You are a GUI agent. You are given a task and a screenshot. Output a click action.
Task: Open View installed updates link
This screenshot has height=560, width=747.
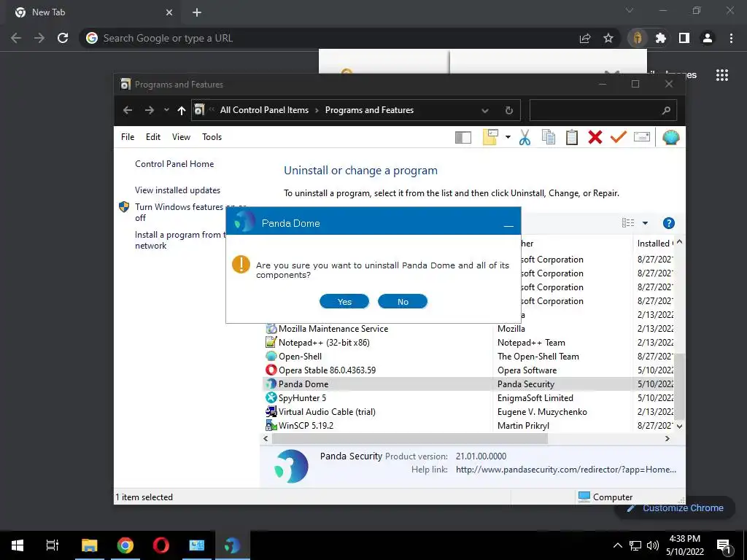coord(177,190)
